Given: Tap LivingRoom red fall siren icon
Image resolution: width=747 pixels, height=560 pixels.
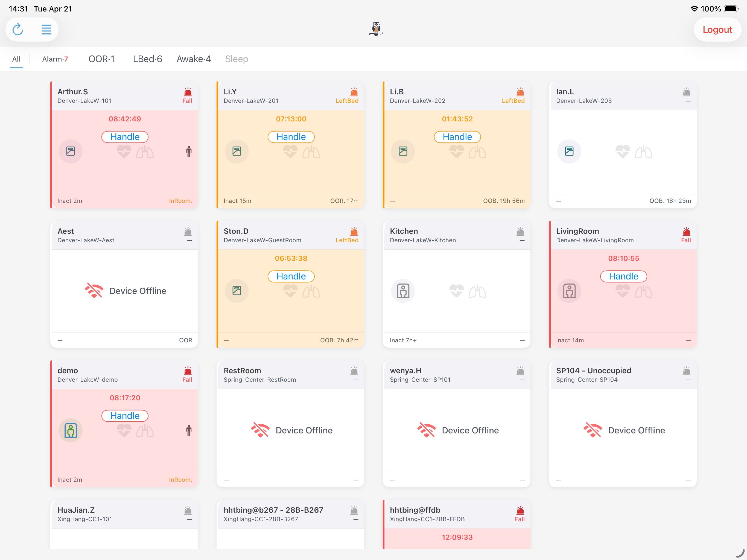Looking at the screenshot, I should coord(686,231).
